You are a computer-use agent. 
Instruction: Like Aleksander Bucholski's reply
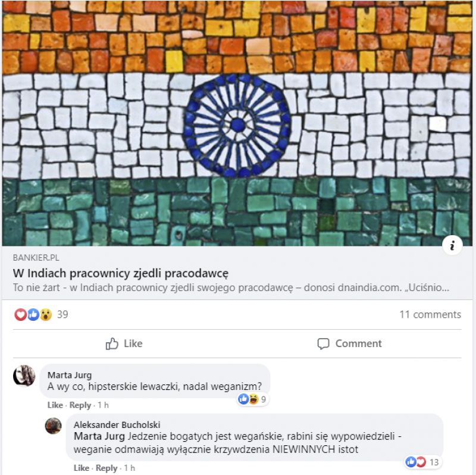[82, 468]
